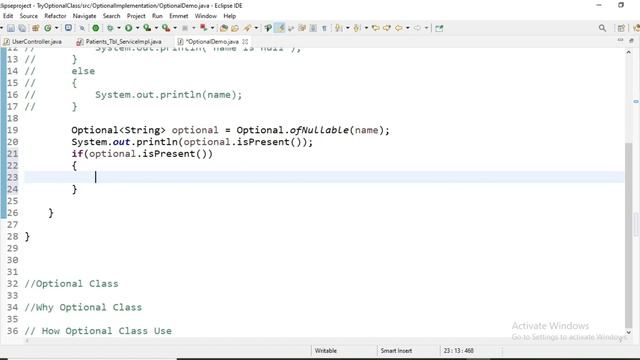The width and height of the screenshot is (640, 360).
Task: Click line 19 with Optional.ofNullable(name)
Action: (230, 130)
